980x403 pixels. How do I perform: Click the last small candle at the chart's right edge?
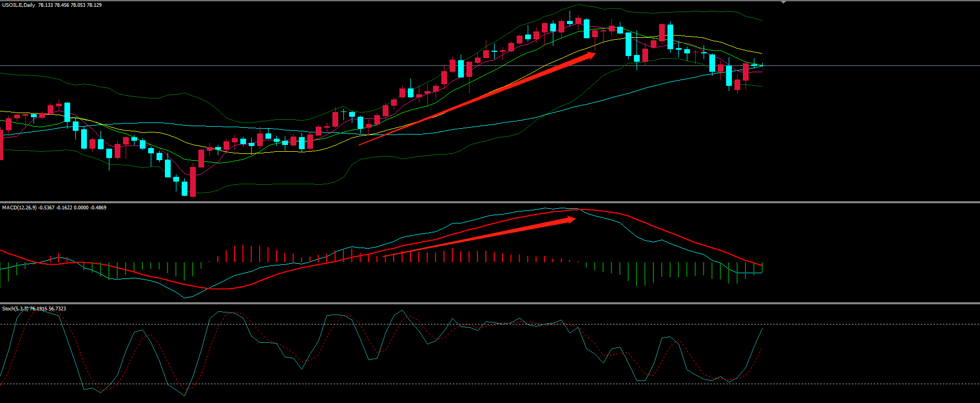[x=754, y=65]
